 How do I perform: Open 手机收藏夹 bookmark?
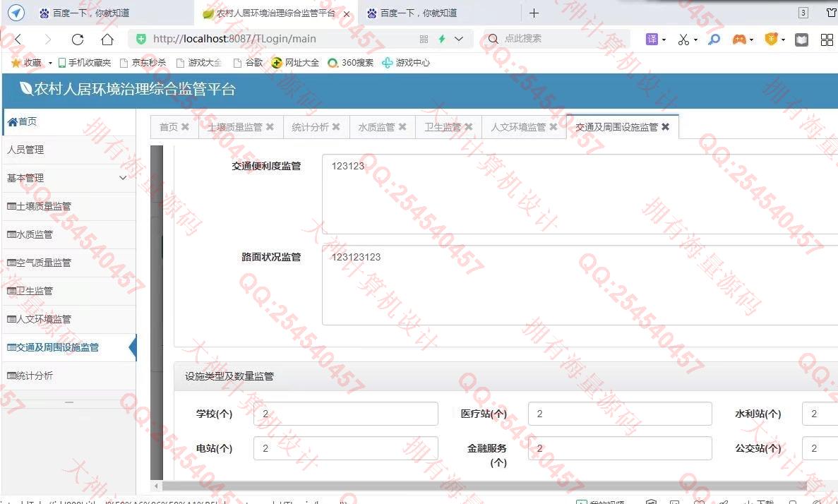(x=85, y=63)
